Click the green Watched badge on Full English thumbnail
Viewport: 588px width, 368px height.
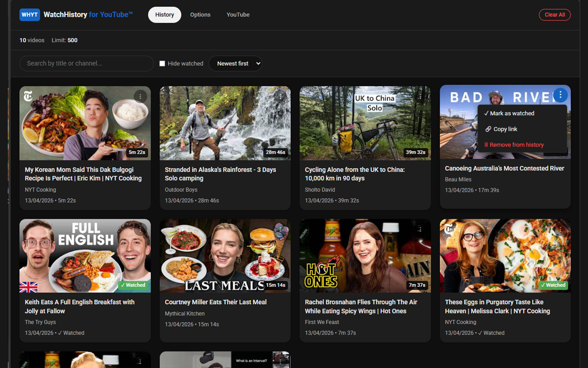(133, 285)
